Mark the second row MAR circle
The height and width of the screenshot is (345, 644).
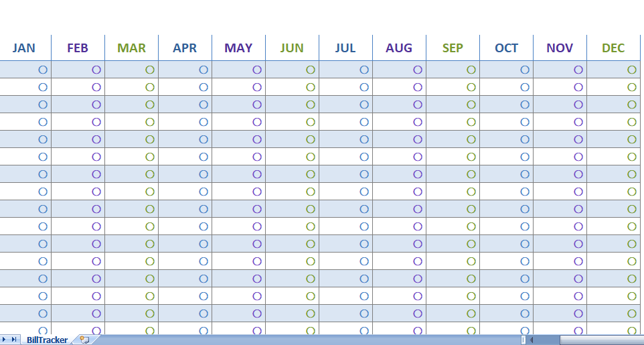(150, 87)
